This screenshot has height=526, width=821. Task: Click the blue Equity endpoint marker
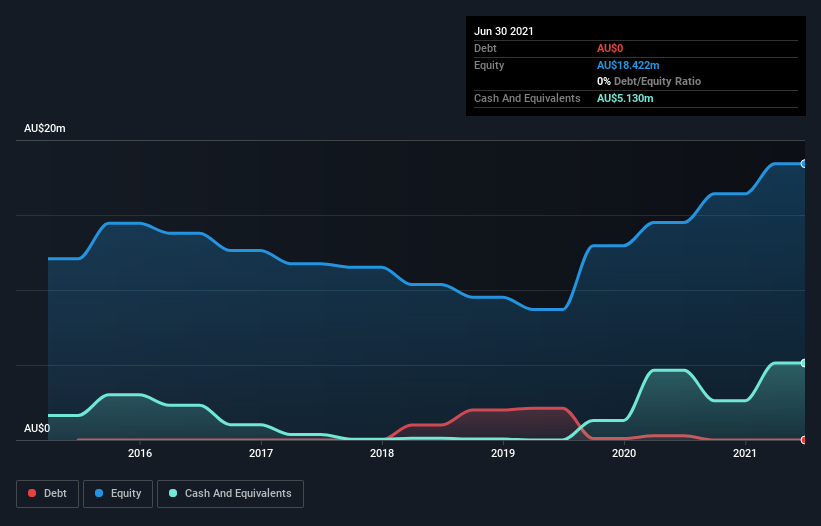[x=804, y=164]
